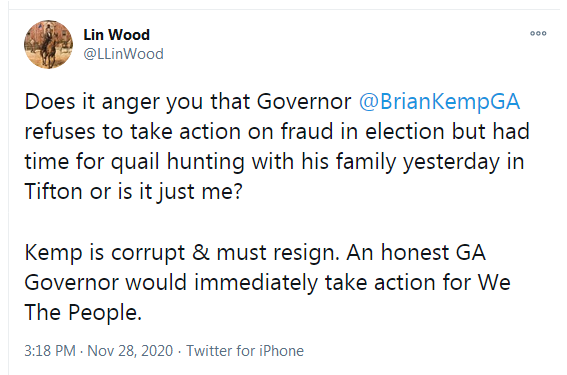Image resolution: width=567 pixels, height=375 pixels.
Task: Click the word Tifton in the tweet
Action: point(54,191)
